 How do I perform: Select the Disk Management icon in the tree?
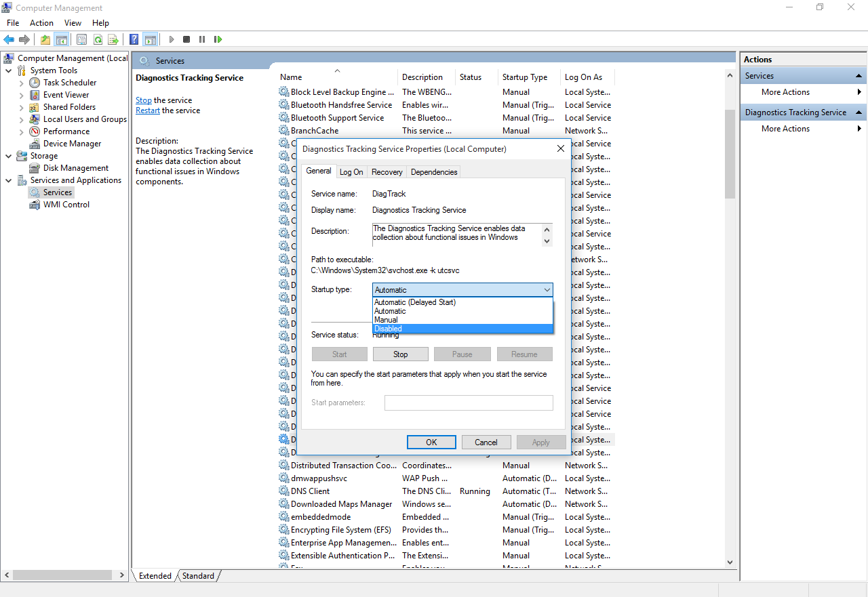click(x=35, y=168)
